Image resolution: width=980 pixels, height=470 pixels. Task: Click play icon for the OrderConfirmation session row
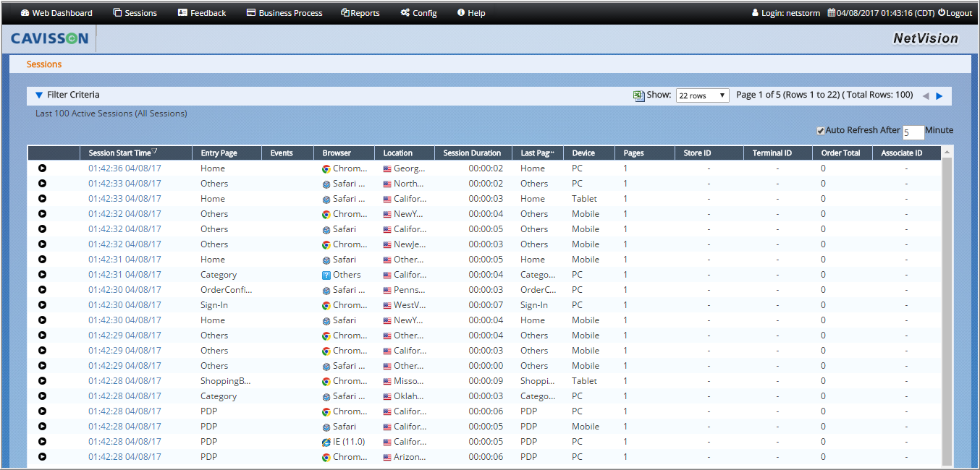pyautogui.click(x=42, y=290)
